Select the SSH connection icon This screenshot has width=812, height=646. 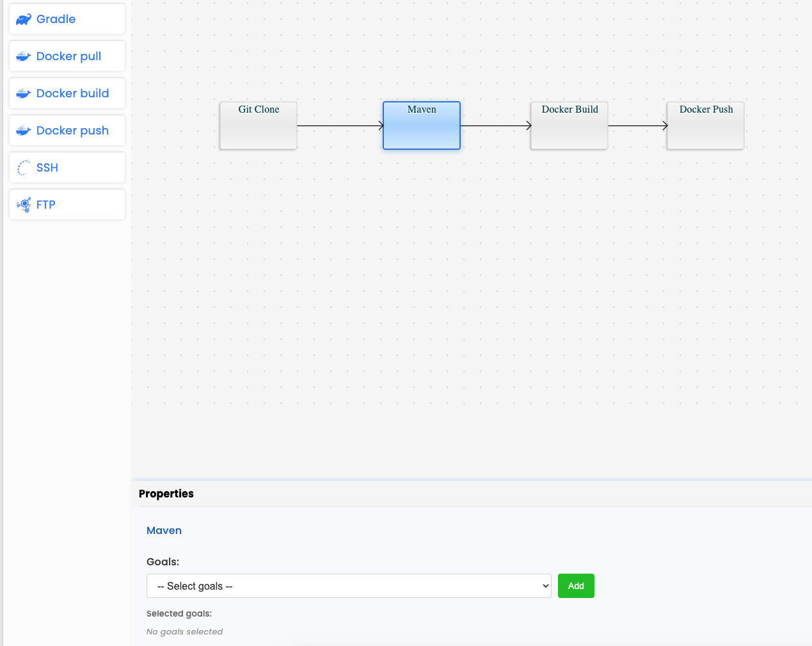point(23,167)
